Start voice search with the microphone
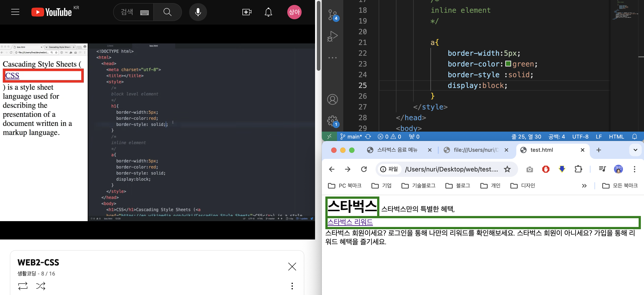Screen dimensions: 644x295 (198, 12)
